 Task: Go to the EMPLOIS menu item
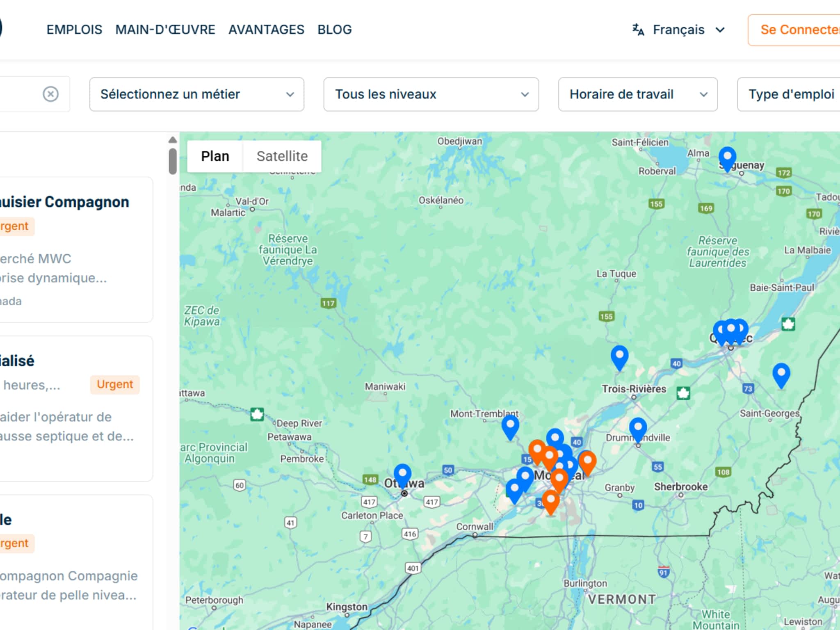(x=74, y=30)
